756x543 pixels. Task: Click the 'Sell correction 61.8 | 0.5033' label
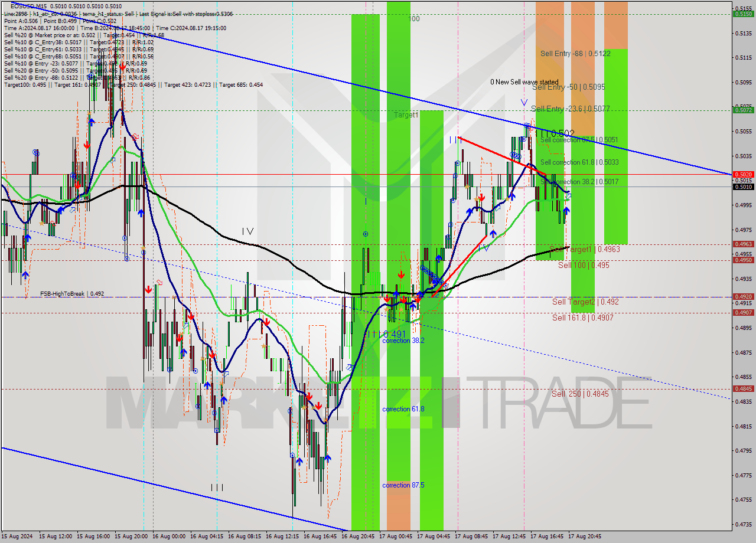tap(579, 162)
